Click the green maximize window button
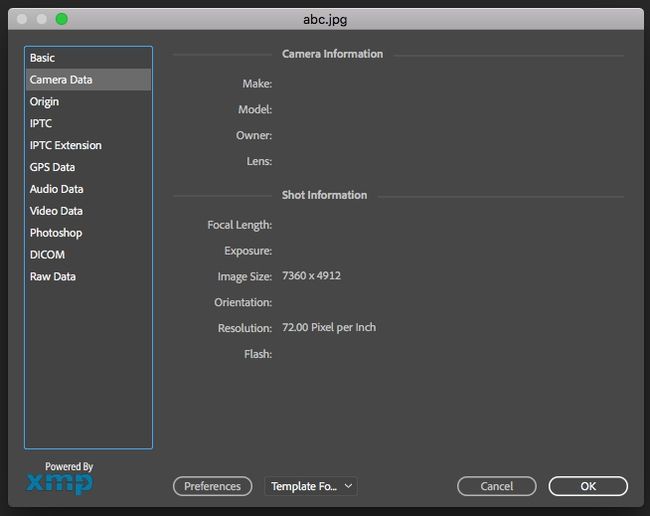 coord(61,19)
